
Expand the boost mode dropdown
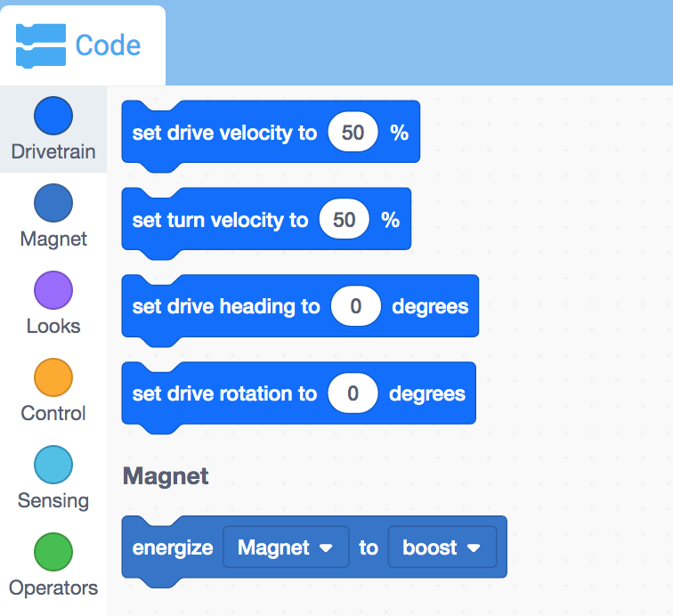pos(442,547)
